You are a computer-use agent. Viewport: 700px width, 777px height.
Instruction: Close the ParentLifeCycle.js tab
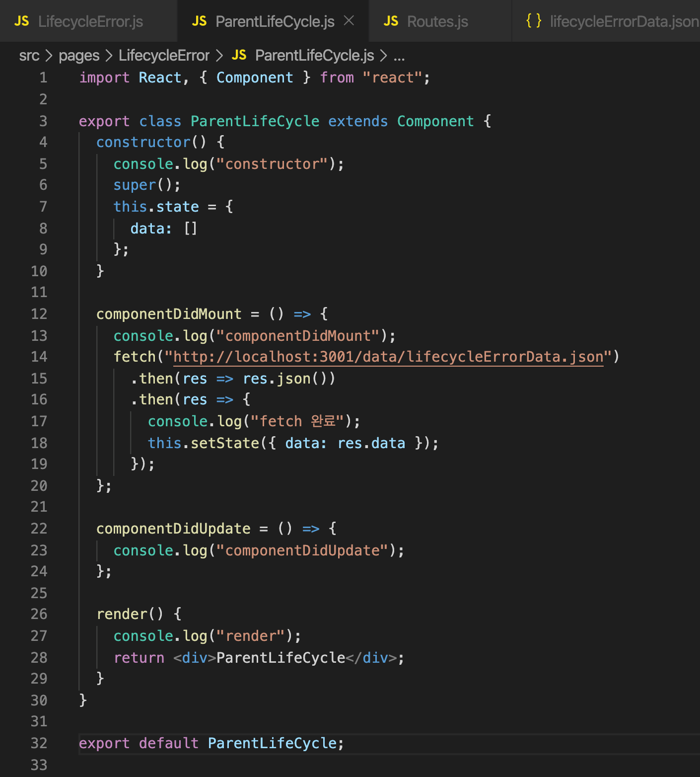[349, 21]
